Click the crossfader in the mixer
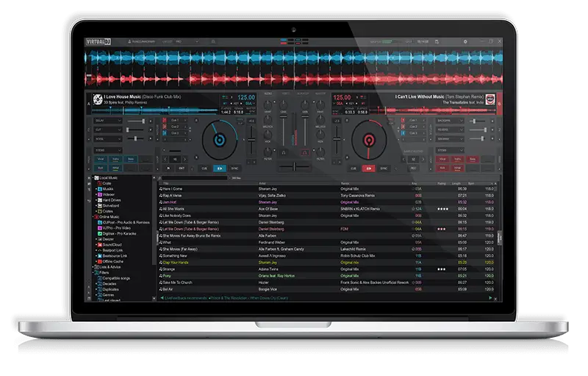Screen dimensions: 588x376 [x=295, y=166]
